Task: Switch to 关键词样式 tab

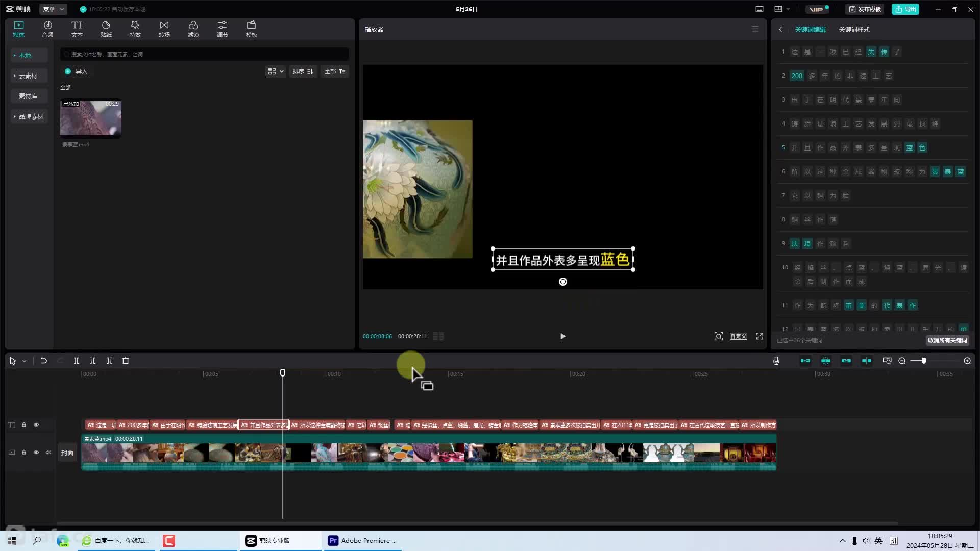Action: [x=854, y=29]
